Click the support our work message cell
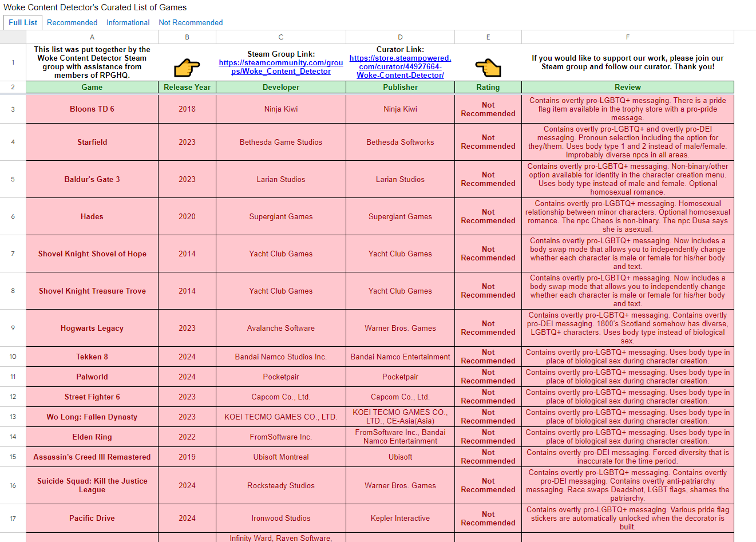 point(628,62)
